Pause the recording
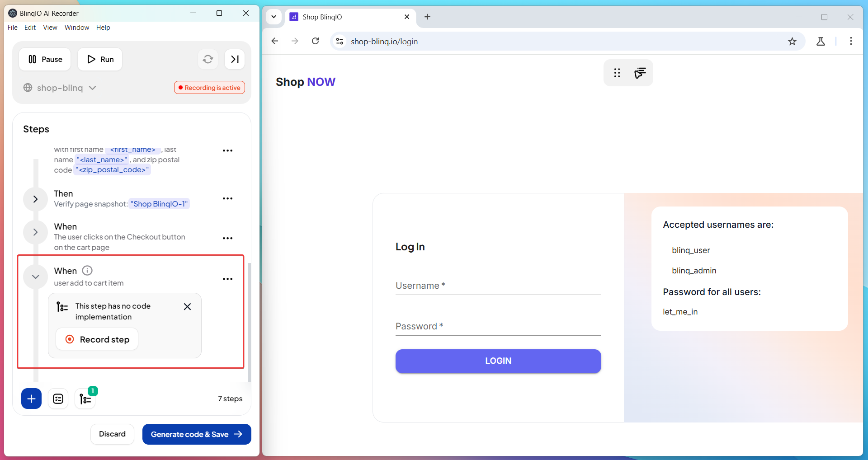 tap(45, 59)
